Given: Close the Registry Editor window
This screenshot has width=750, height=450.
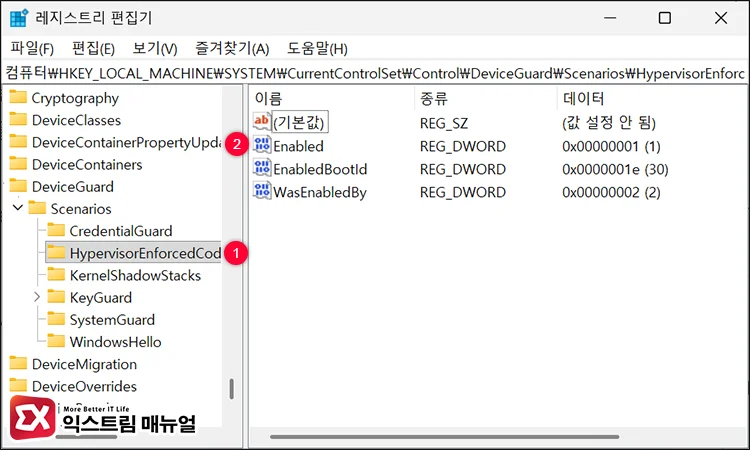Looking at the screenshot, I should [x=721, y=18].
